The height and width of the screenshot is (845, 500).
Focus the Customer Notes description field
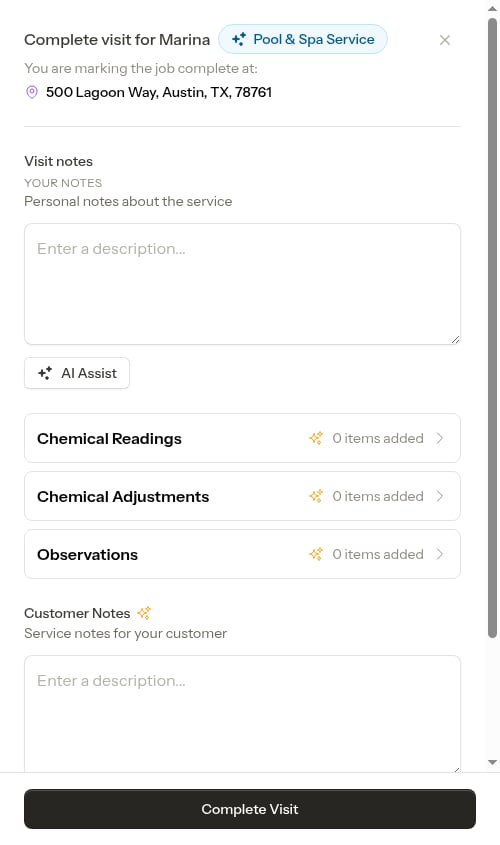coord(242,714)
